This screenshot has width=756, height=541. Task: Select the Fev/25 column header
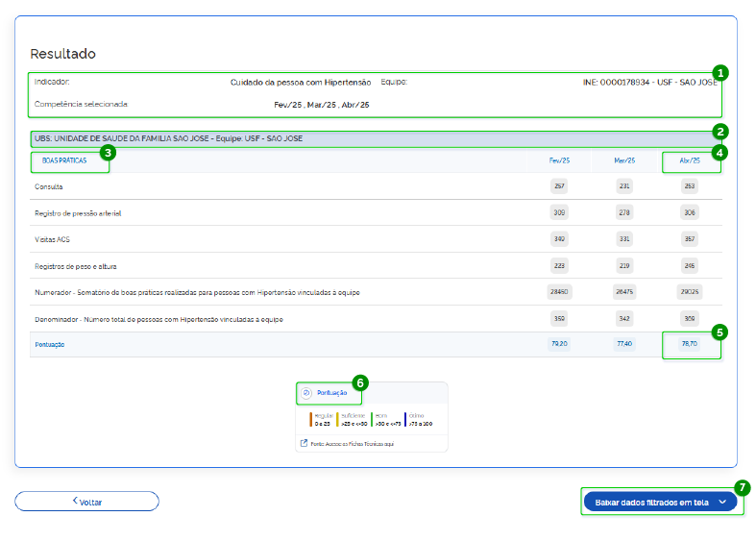tap(559, 160)
